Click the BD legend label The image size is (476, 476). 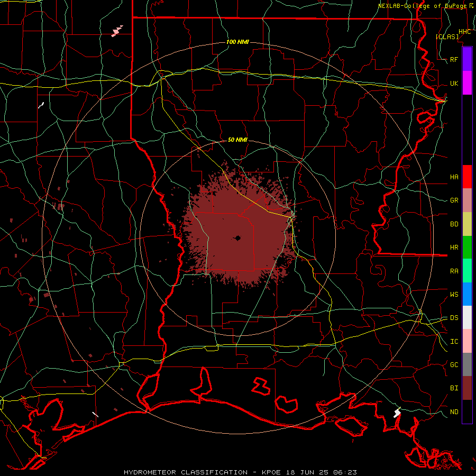click(x=454, y=224)
